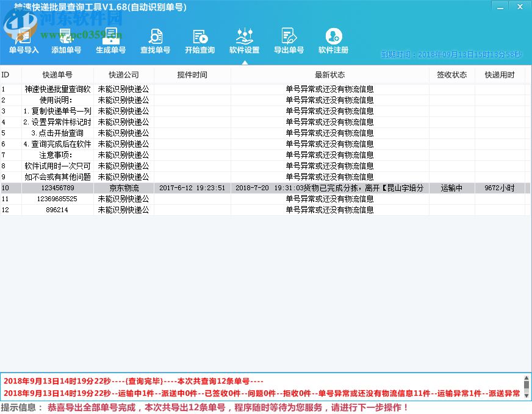
Task: Click the 提示信息 status bar message
Action: tap(183, 407)
